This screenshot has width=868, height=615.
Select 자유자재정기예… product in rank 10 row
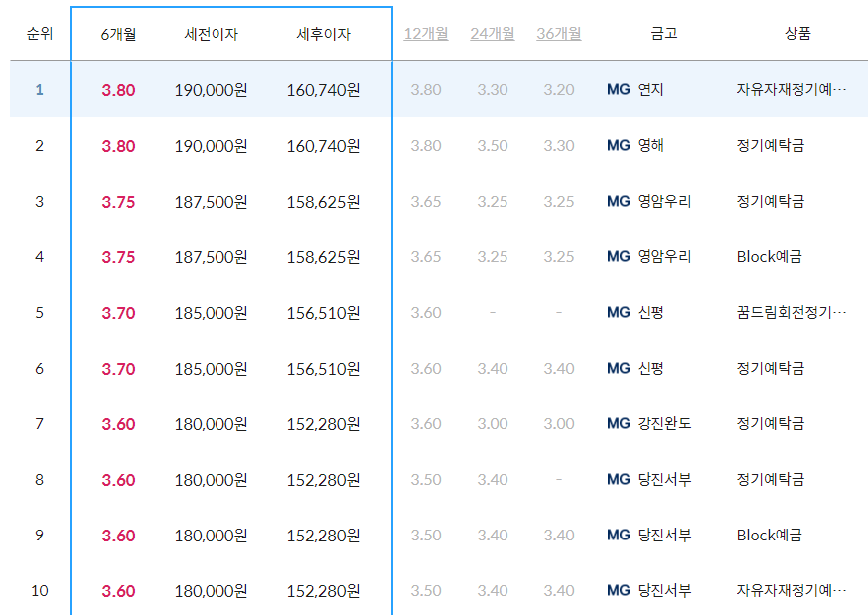792,590
